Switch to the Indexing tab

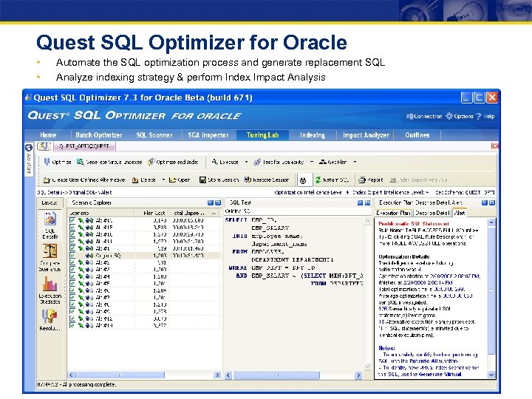[313, 135]
